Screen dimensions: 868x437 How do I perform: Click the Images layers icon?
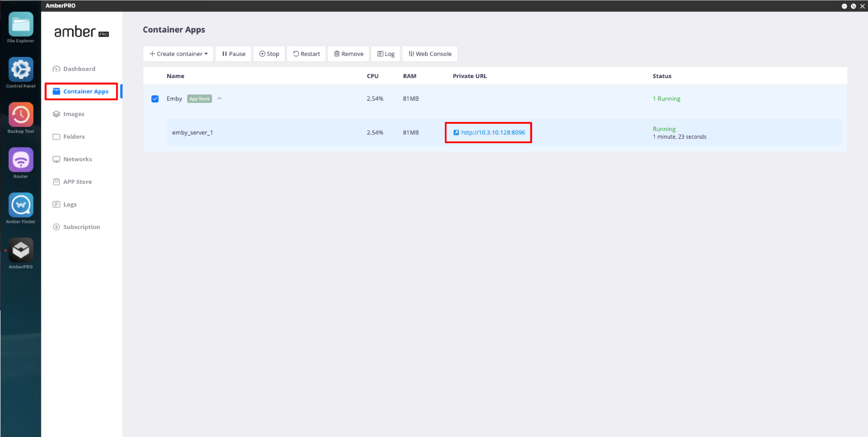pos(56,114)
